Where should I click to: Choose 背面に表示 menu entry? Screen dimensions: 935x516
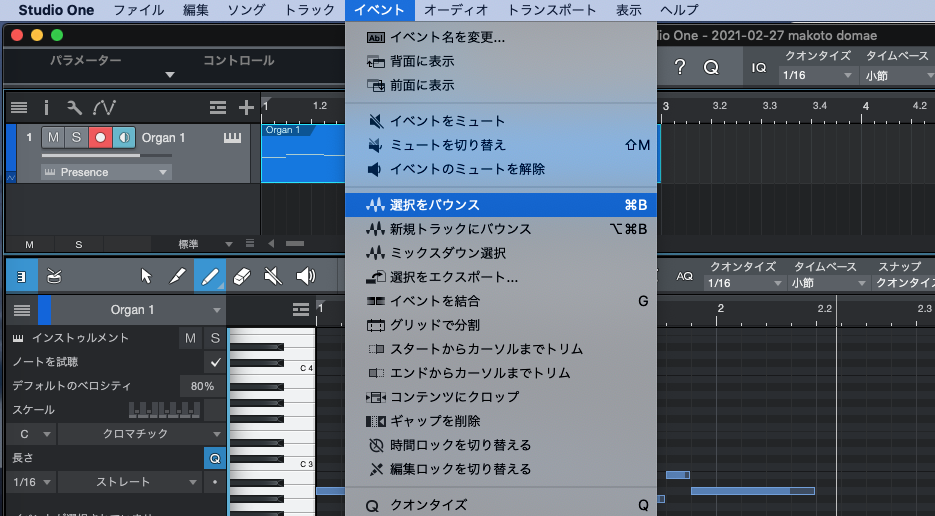(x=501, y=61)
